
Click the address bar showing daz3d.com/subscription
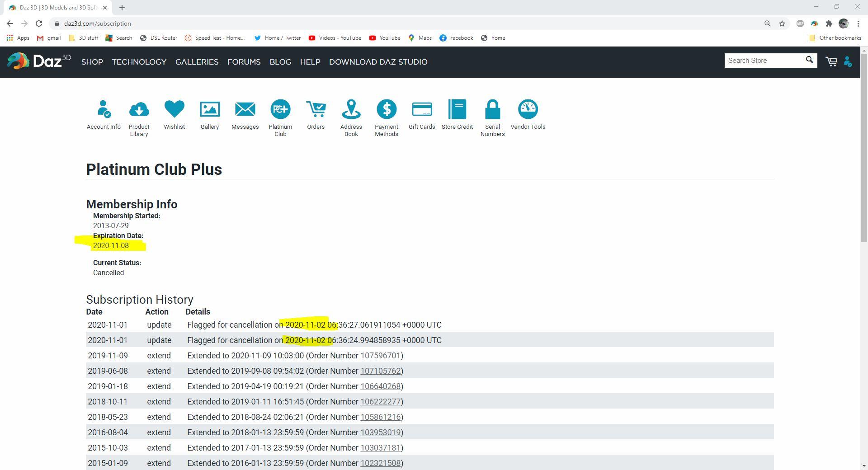[97, 23]
